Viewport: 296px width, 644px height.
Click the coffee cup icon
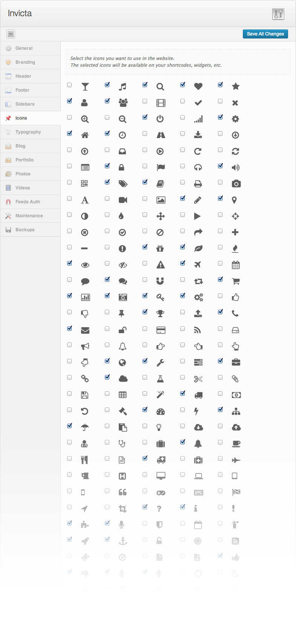[x=236, y=444]
